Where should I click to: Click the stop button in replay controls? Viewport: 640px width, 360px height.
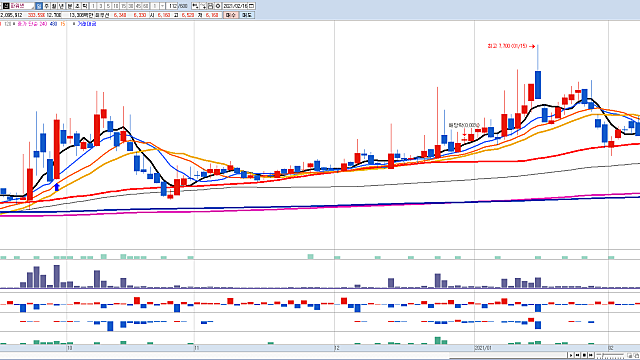tap(584, 355)
